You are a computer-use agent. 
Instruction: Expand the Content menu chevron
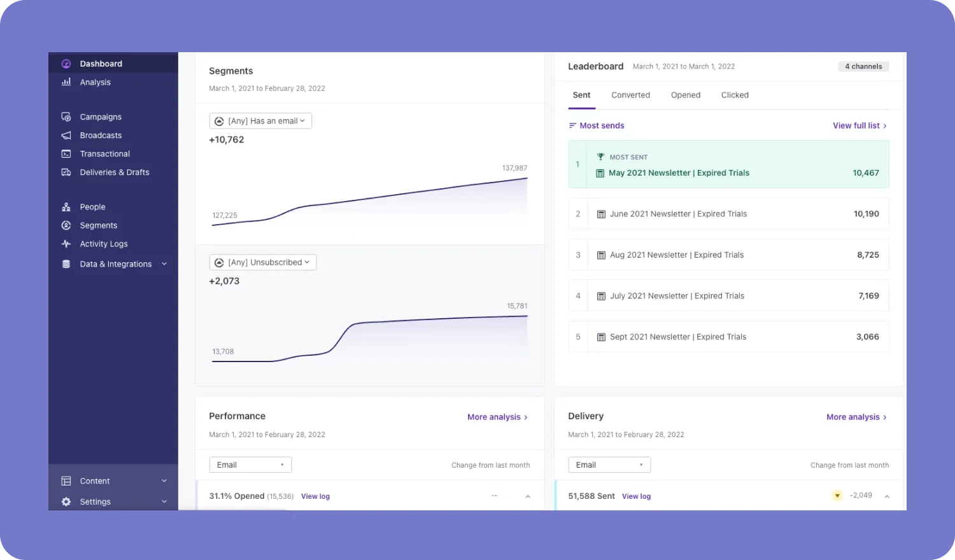coord(164,481)
